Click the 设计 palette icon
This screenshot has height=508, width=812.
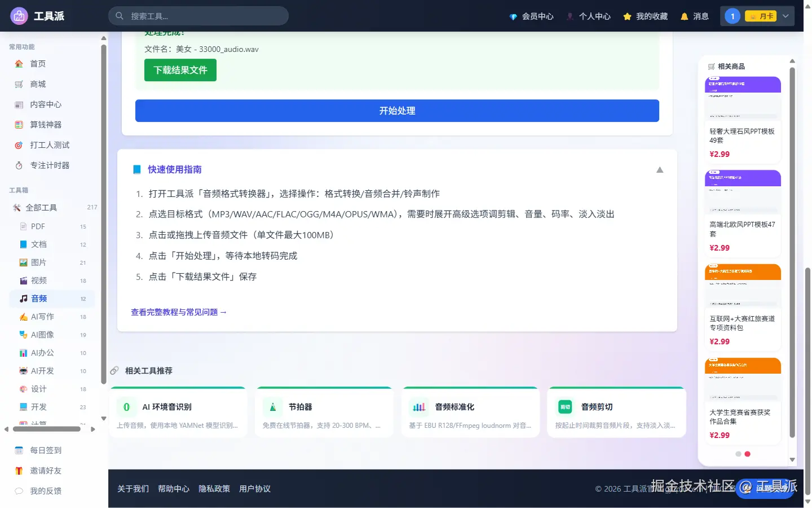click(23, 389)
